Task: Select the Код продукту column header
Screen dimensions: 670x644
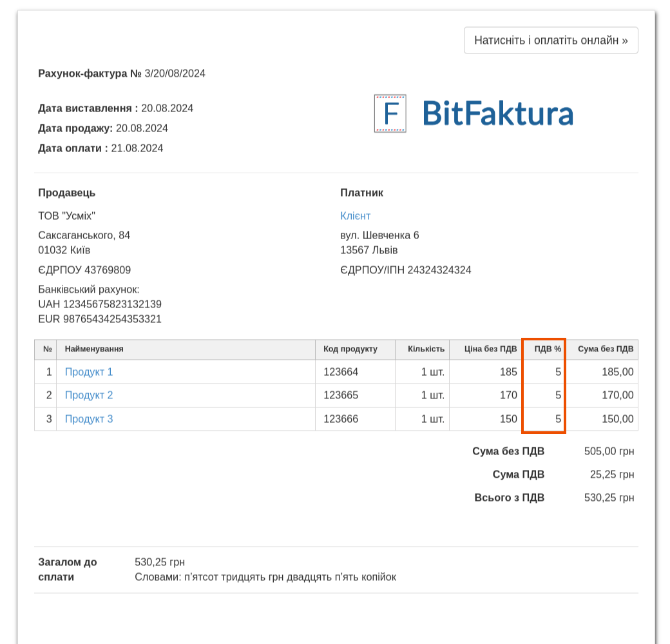Action: coord(350,349)
